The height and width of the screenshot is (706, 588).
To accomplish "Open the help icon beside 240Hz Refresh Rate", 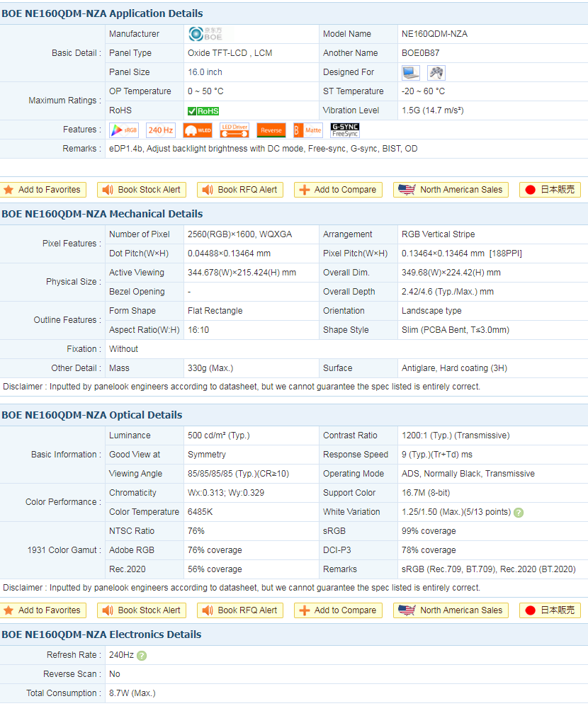I will tap(142, 656).
